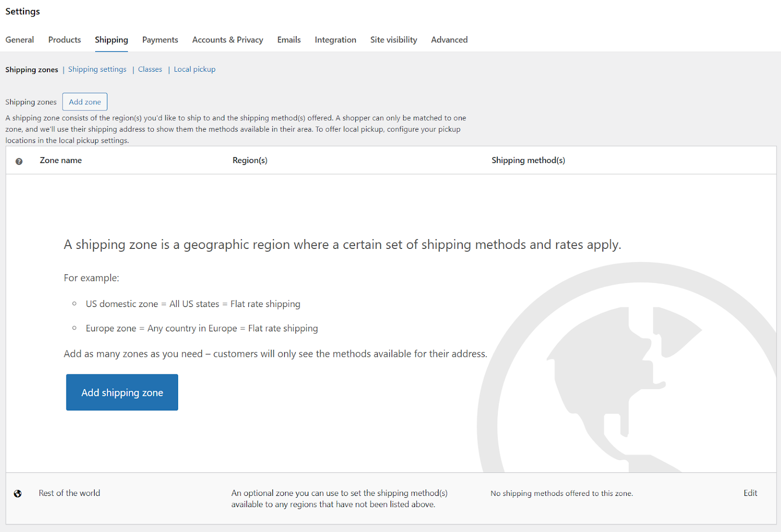Image resolution: width=781 pixels, height=532 pixels.
Task: Click the Rest of the world zone name
Action: (x=69, y=493)
